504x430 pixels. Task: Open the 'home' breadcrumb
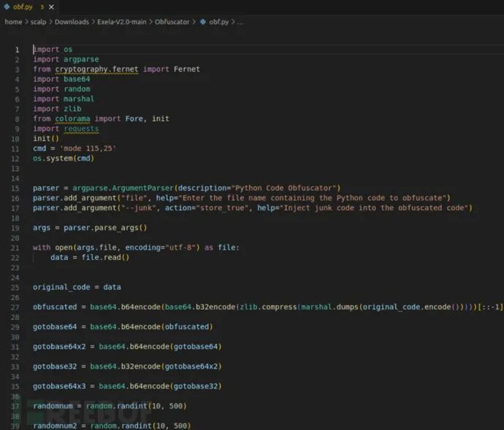(x=13, y=22)
